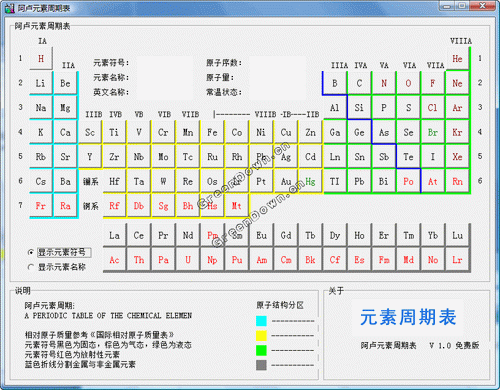Viewport: 500px width, 390px height.
Task: Close the 阿卢元素周期表 window
Action: (483, 6)
